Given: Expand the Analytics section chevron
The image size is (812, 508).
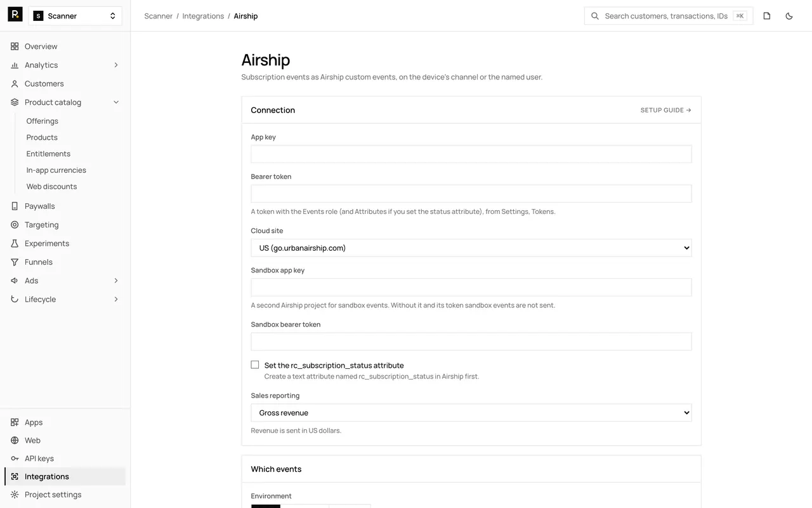Looking at the screenshot, I should point(116,65).
